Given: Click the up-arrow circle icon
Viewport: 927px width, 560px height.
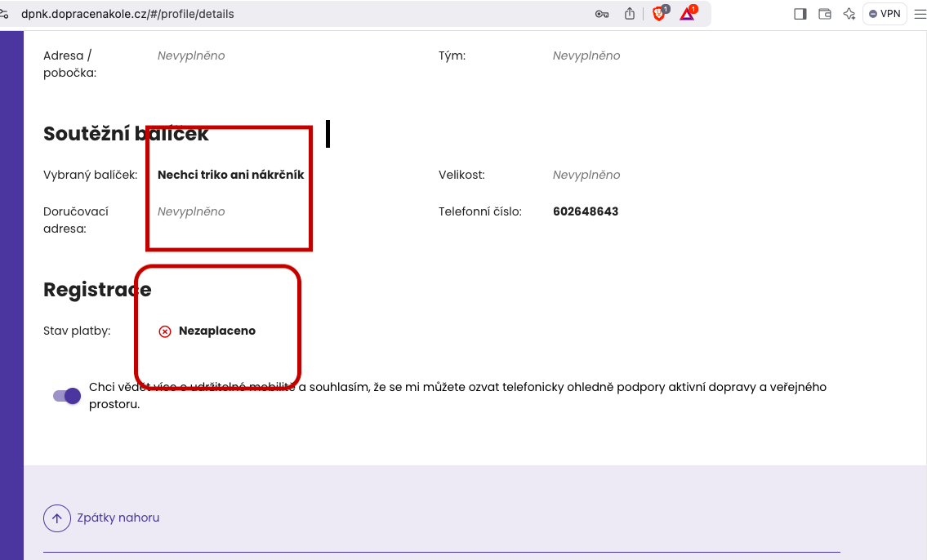Looking at the screenshot, I should tap(57, 518).
